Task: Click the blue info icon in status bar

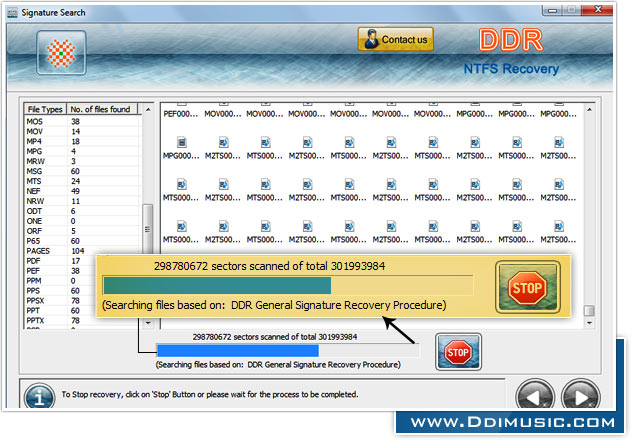Action: tap(39, 396)
